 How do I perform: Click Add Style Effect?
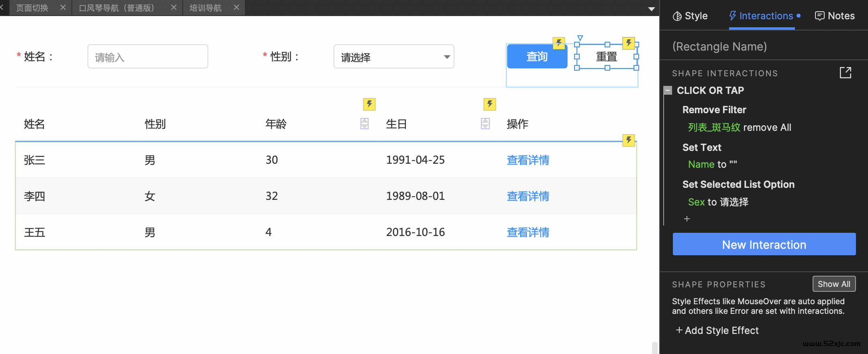[x=717, y=330]
